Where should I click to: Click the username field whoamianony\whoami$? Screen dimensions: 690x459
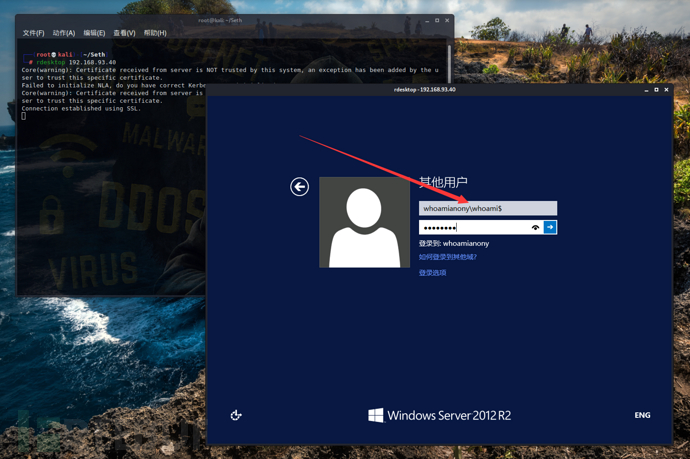tap(488, 208)
